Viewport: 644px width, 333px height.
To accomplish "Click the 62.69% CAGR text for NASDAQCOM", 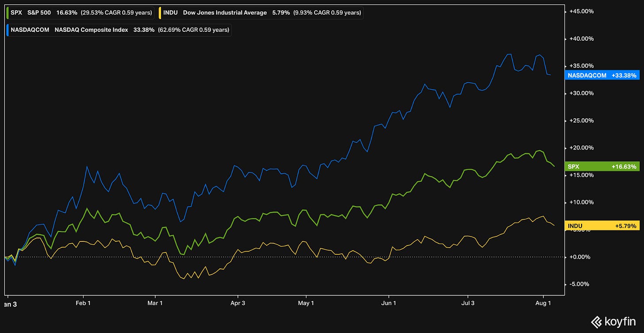I will pos(193,30).
